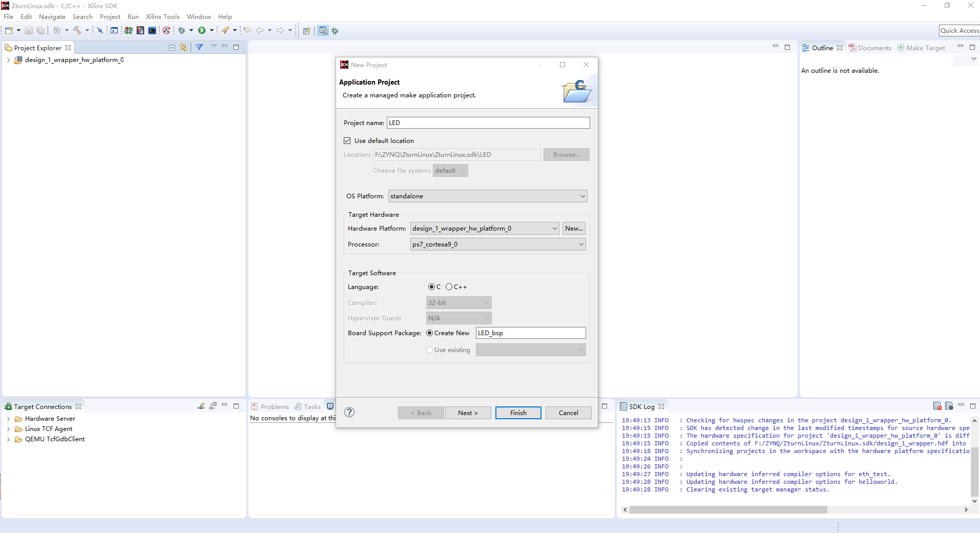980x533 pixels.
Task: Click the Debug bug toolbar icon
Action: (181, 31)
